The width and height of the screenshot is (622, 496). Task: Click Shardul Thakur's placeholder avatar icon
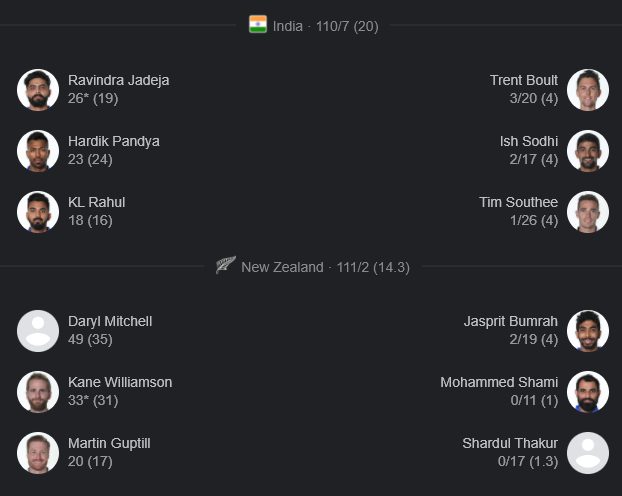coord(587,453)
